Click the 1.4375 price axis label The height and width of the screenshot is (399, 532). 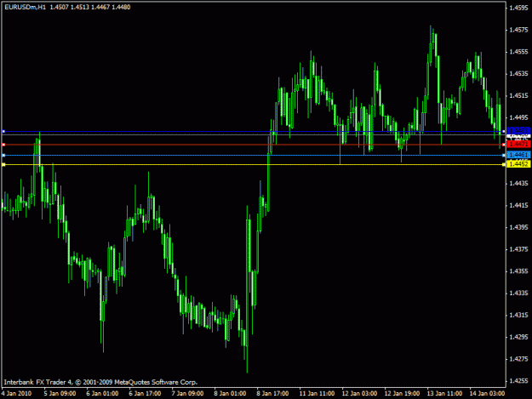coord(518,249)
